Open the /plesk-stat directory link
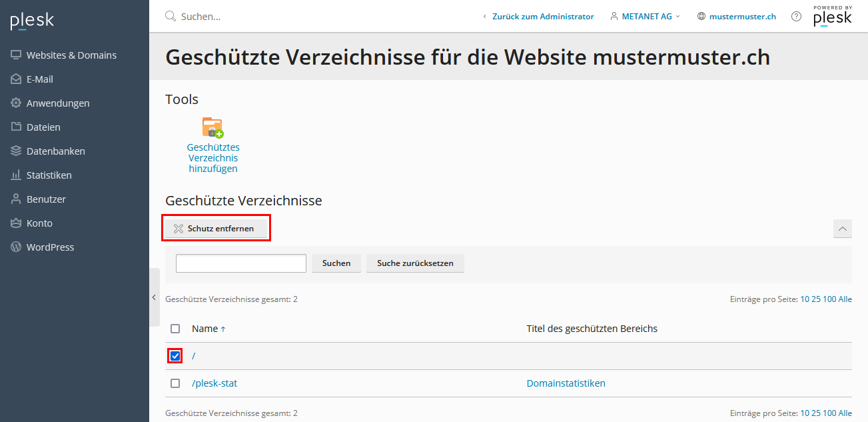 pyautogui.click(x=215, y=383)
